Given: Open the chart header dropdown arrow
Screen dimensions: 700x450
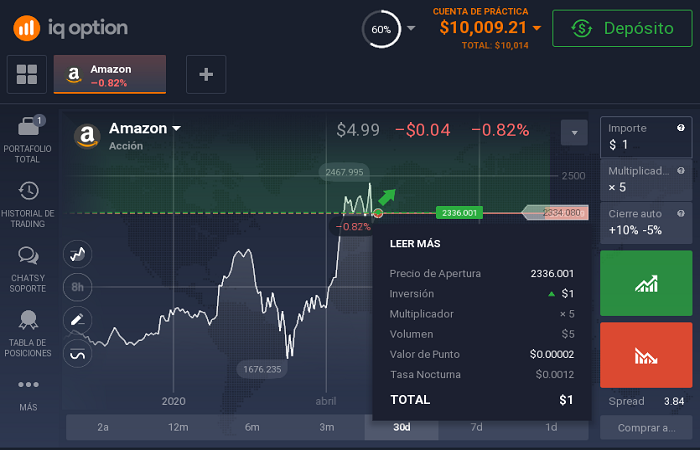Looking at the screenshot, I should [x=574, y=133].
